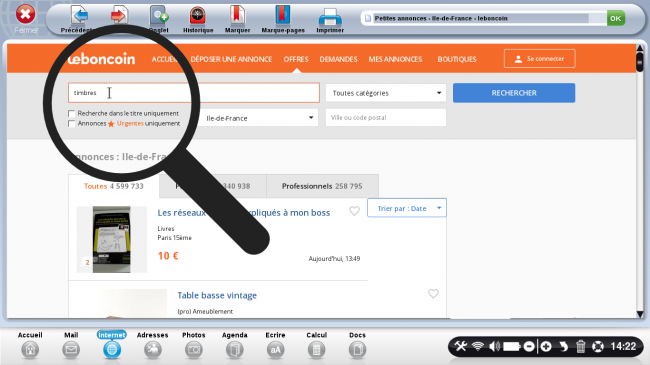Viewport: 650px width, 365px height.
Task: Bookmark the page with the Marquer icon
Action: tap(237, 15)
